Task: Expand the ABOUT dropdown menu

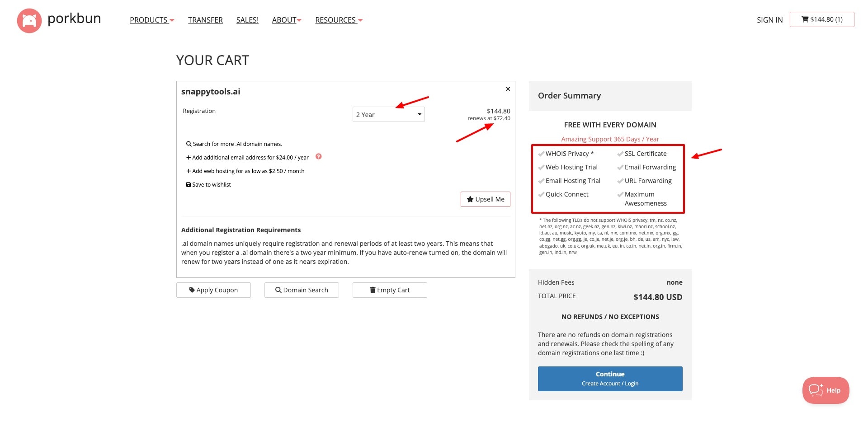Action: tap(286, 20)
